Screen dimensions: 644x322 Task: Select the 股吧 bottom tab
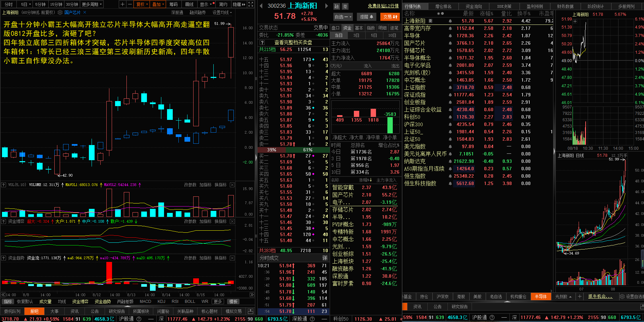34,311
